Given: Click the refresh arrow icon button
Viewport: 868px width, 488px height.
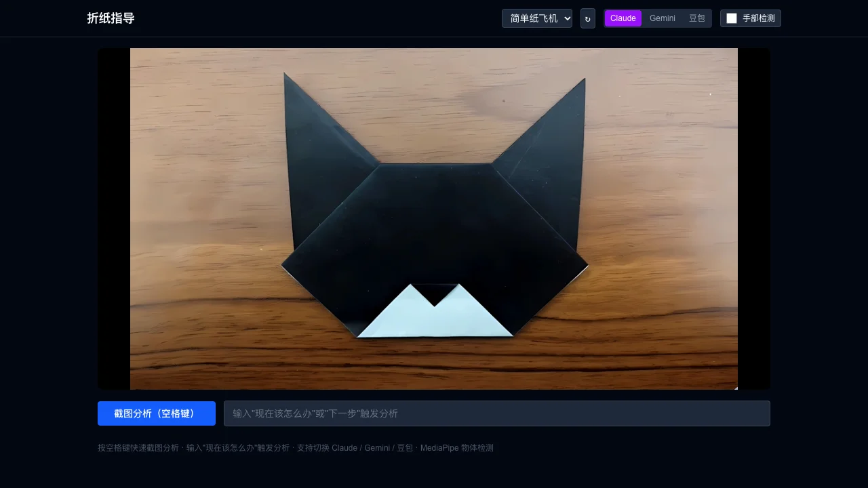Looking at the screenshot, I should (x=588, y=18).
